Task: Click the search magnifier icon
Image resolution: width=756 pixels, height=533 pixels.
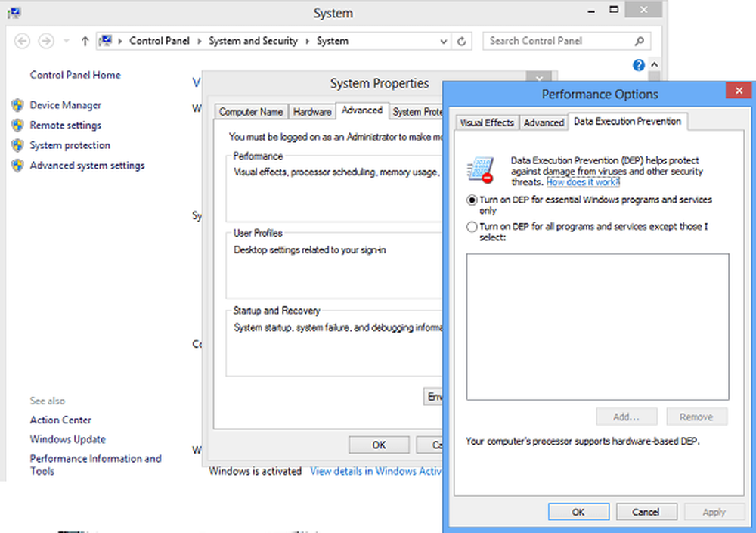Action: (x=640, y=41)
